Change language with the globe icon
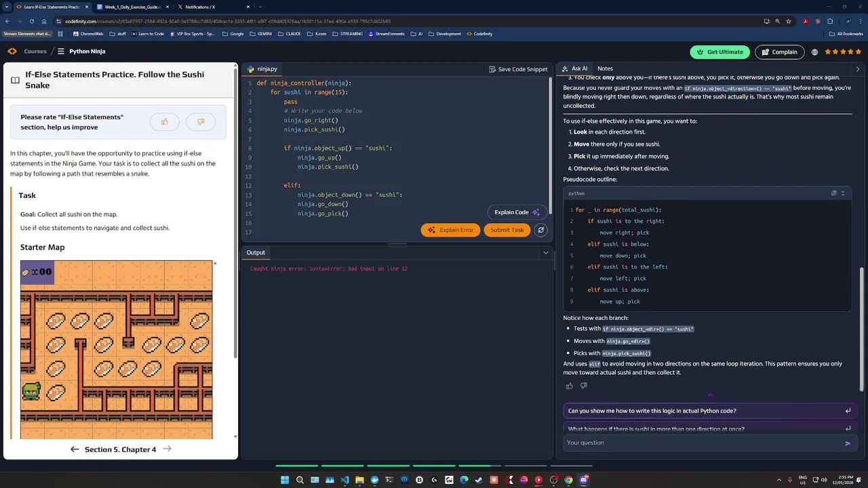This screenshot has width=868, height=488. (x=814, y=52)
